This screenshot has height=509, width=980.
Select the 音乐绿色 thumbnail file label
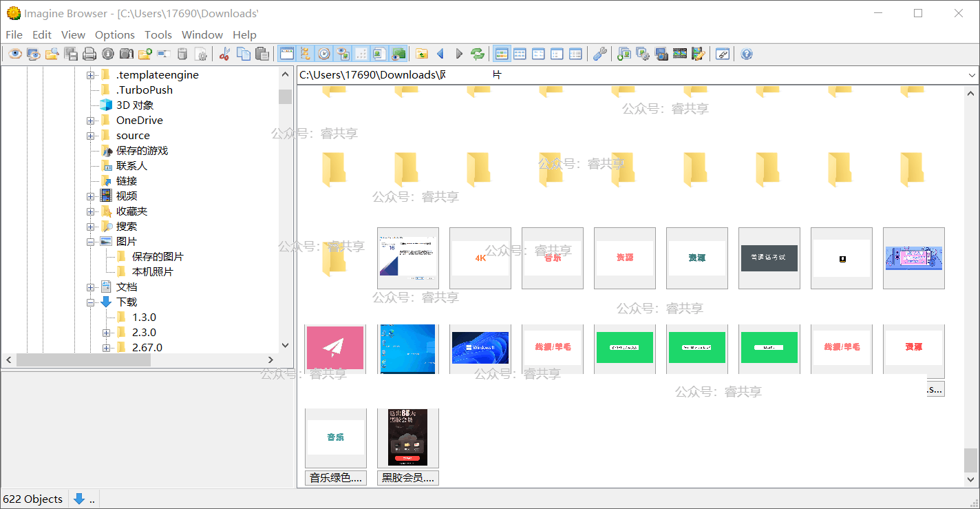click(x=335, y=478)
